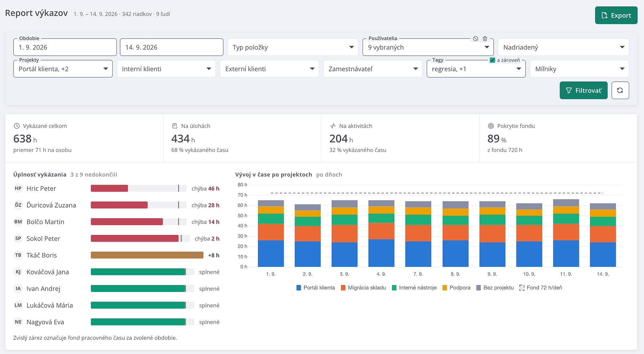This screenshot has height=354, width=644.
Task: Click the '+8 h' overtime label
Action: point(214,256)
